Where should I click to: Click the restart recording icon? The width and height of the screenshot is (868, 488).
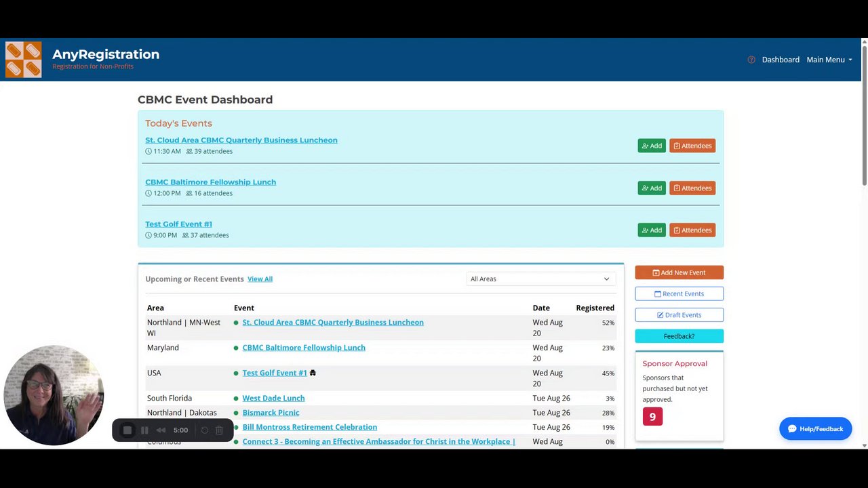pyautogui.click(x=204, y=430)
